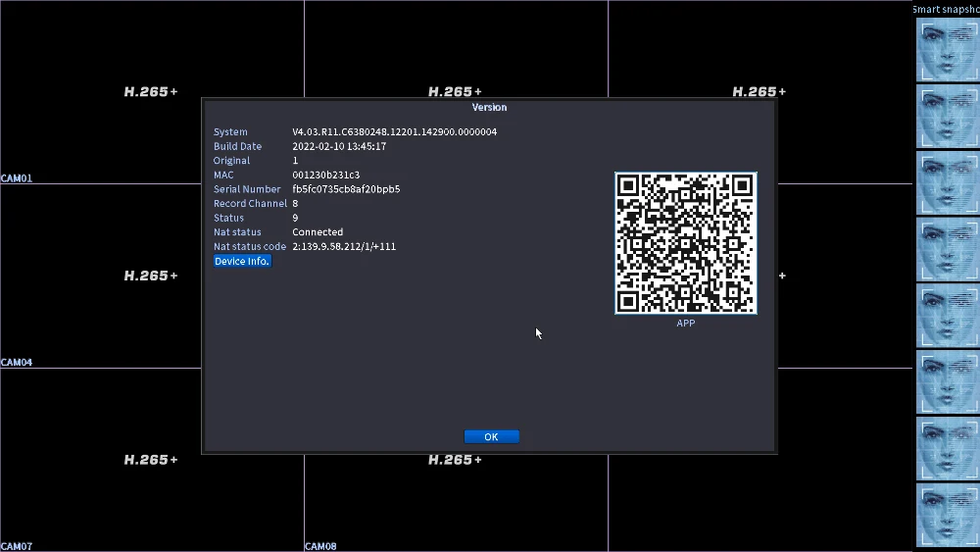Viewport: 980px width, 552px height.
Task: Click H.265+ logo in CAM04 pane
Action: coord(151,276)
